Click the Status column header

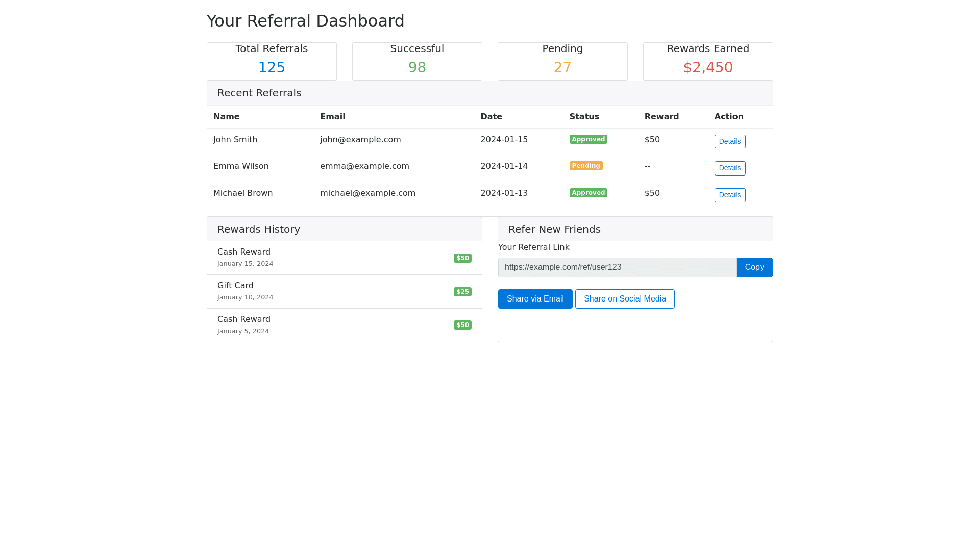pos(584,117)
